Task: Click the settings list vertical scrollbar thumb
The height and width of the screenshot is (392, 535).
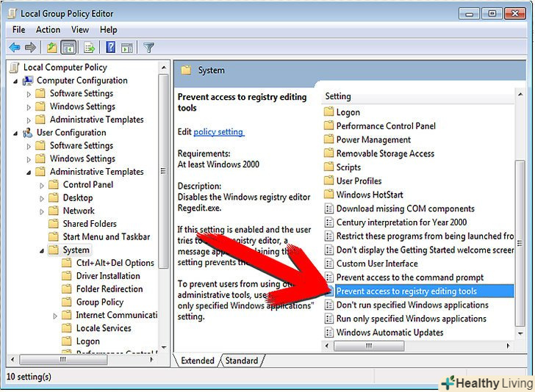Action: [x=520, y=243]
